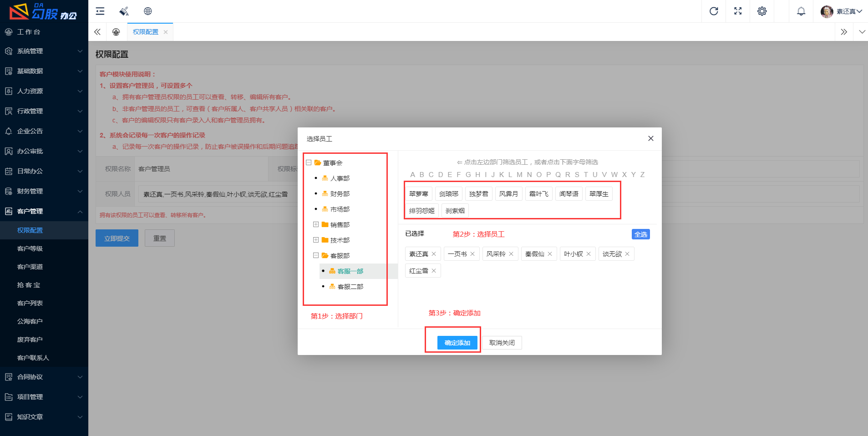The width and height of the screenshot is (868, 436).
Task: Expand the 办公审批 menu
Action: pos(44,151)
